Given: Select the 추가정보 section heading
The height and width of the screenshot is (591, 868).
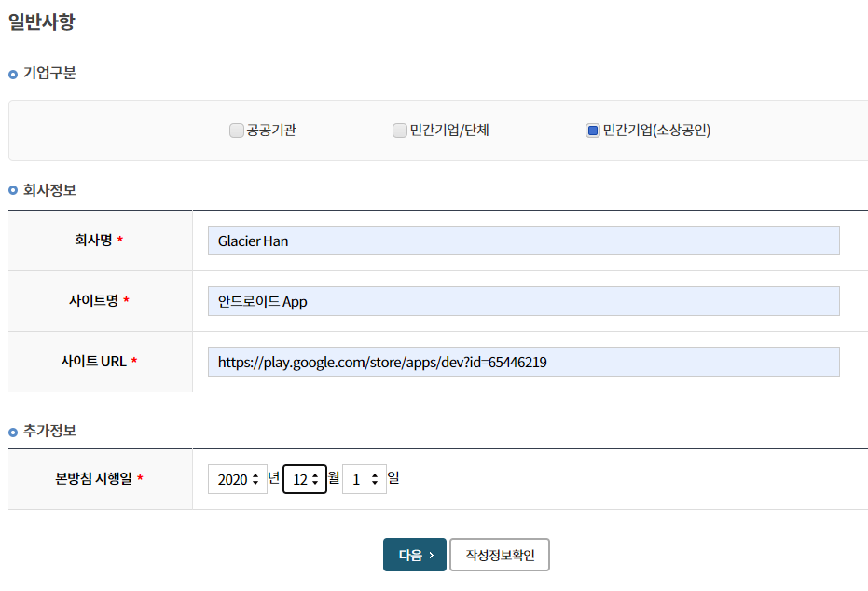Looking at the screenshot, I should 49,431.
